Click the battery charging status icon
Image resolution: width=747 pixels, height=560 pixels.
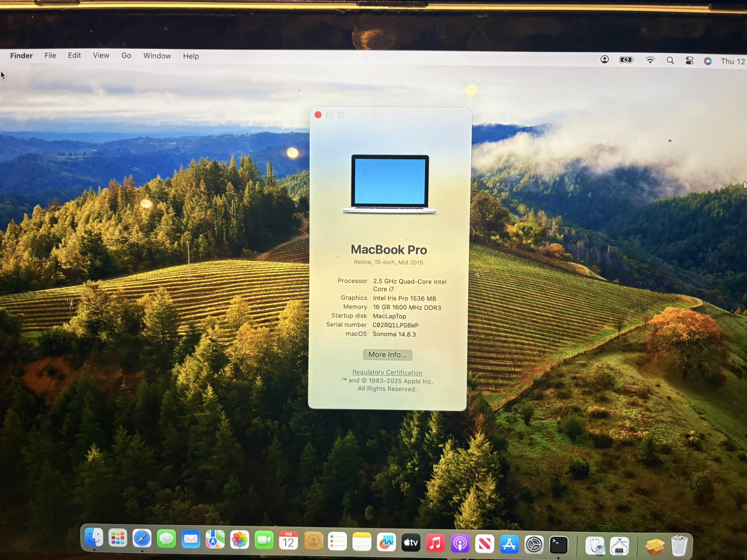[x=627, y=60]
